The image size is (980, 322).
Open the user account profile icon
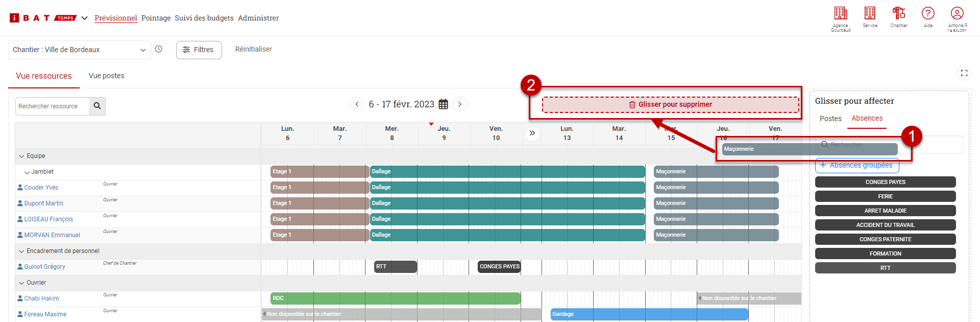(x=957, y=14)
